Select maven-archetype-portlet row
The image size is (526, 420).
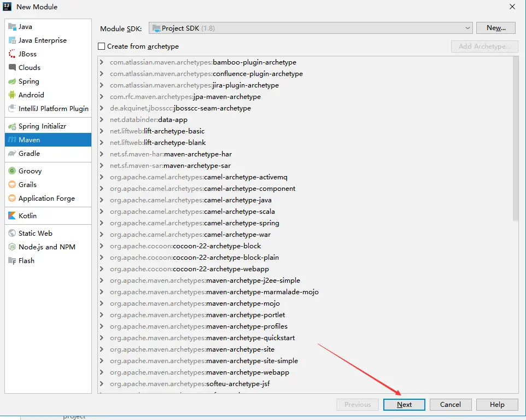click(x=305, y=314)
